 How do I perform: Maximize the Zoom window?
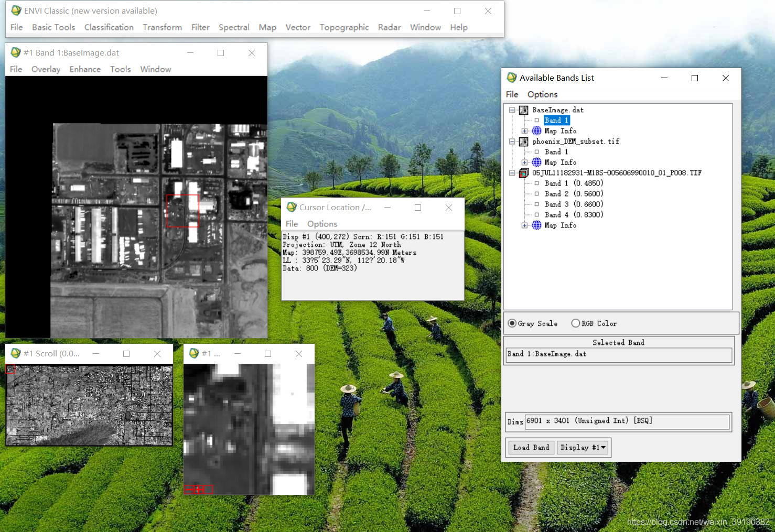pos(268,354)
